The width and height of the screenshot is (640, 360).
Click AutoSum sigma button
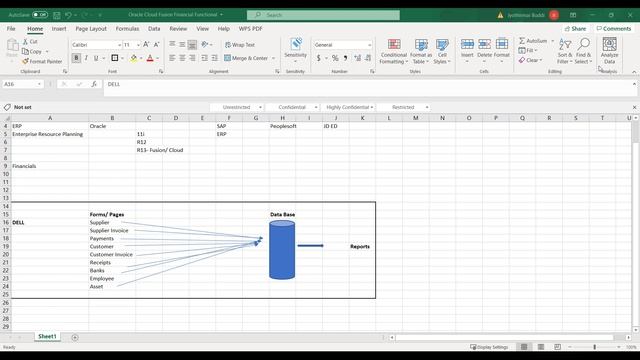tap(533, 41)
